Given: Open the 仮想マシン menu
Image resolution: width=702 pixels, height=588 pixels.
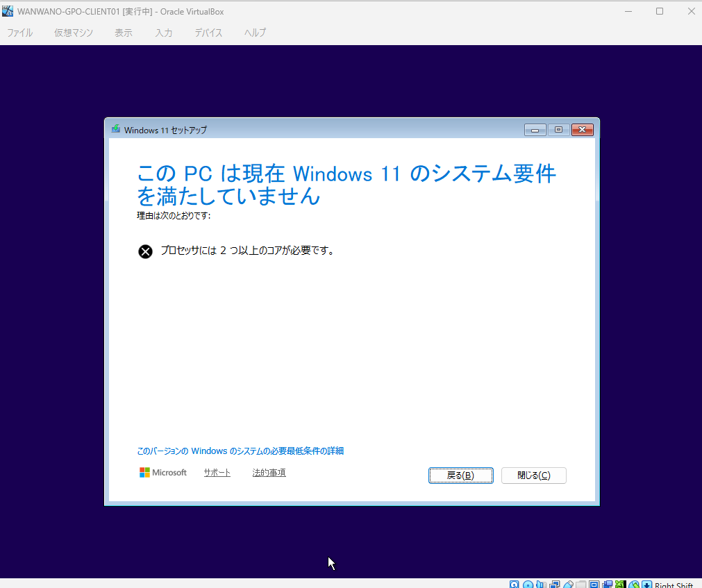Looking at the screenshot, I should 74,33.
